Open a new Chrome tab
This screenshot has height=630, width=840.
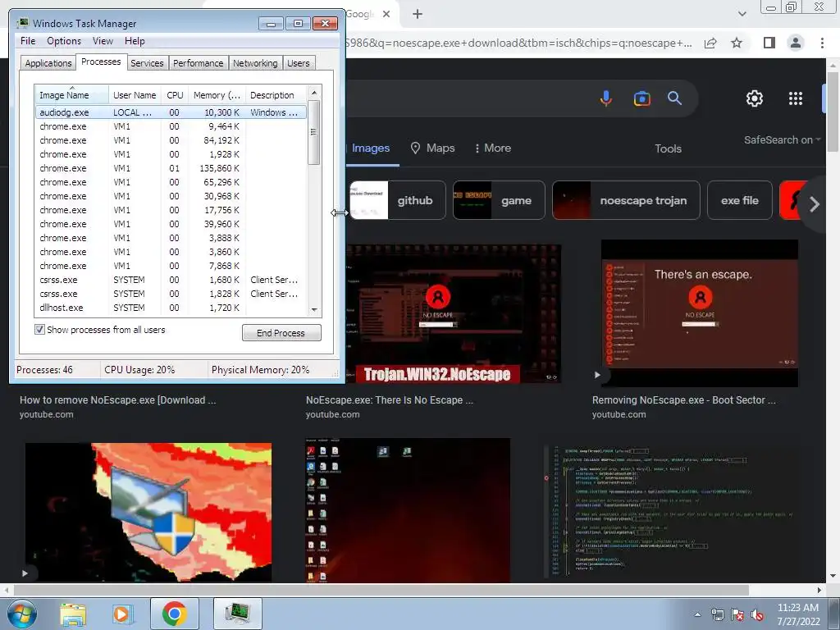pyautogui.click(x=418, y=15)
